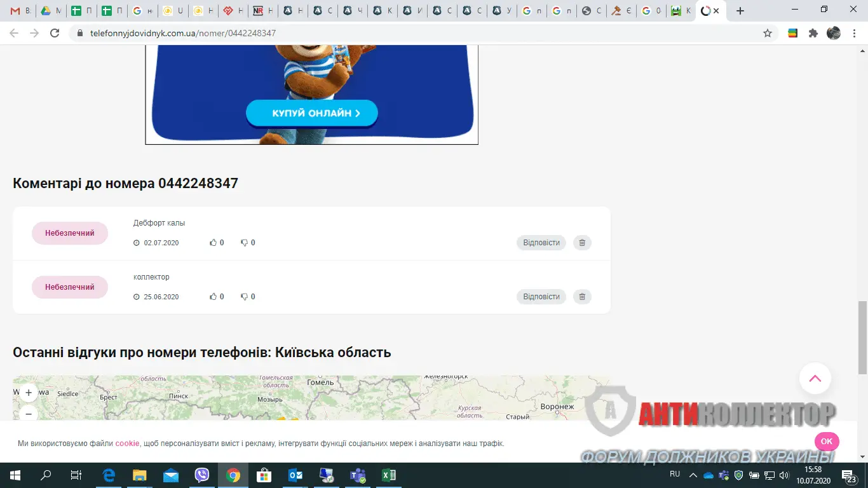
Task: Expand hidden icons in the system tray
Action: pos(692,475)
